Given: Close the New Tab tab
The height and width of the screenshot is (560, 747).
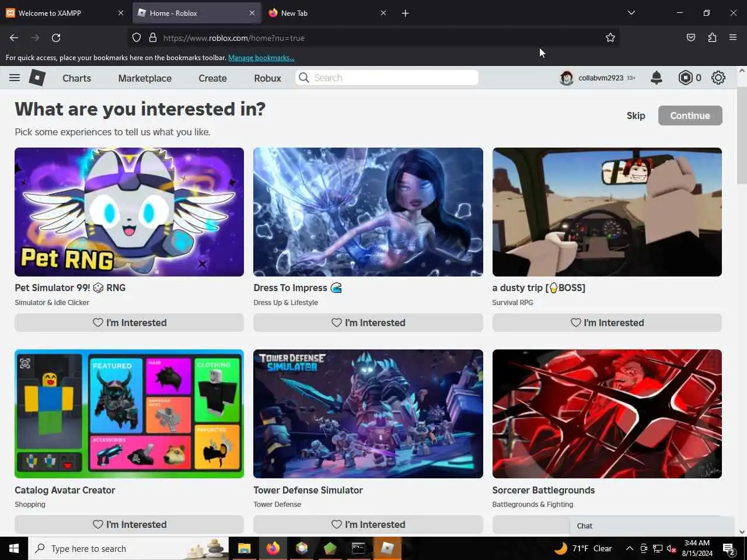Looking at the screenshot, I should click(x=383, y=13).
